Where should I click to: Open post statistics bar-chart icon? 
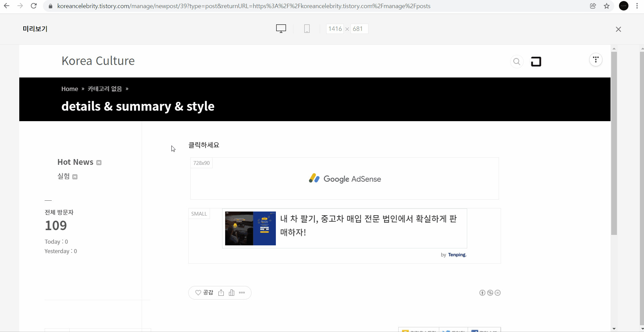232,293
